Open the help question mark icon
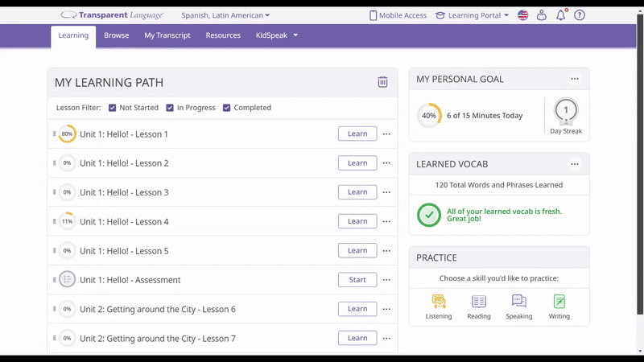The image size is (644, 362). tap(579, 15)
